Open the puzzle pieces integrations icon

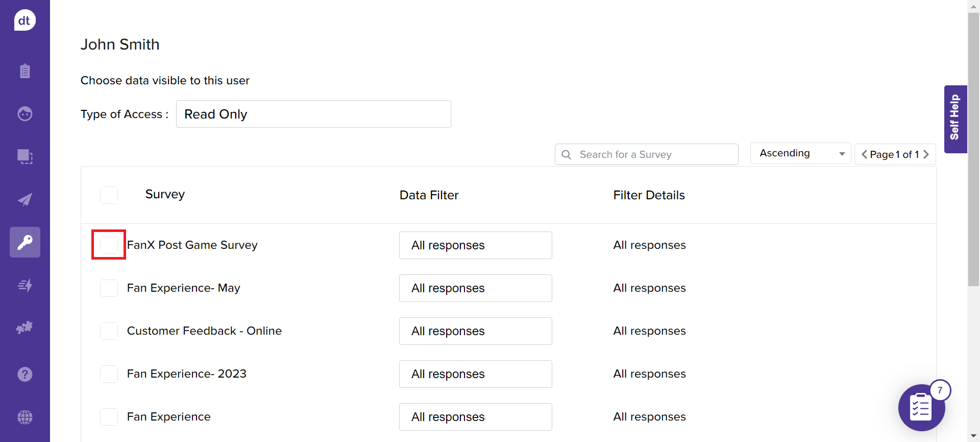(x=24, y=328)
